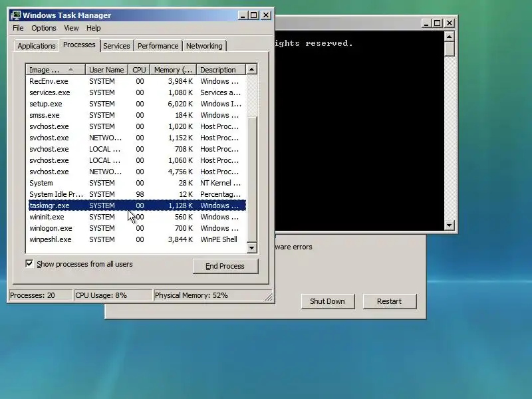Click the Task Manager title bar icon

(15, 15)
